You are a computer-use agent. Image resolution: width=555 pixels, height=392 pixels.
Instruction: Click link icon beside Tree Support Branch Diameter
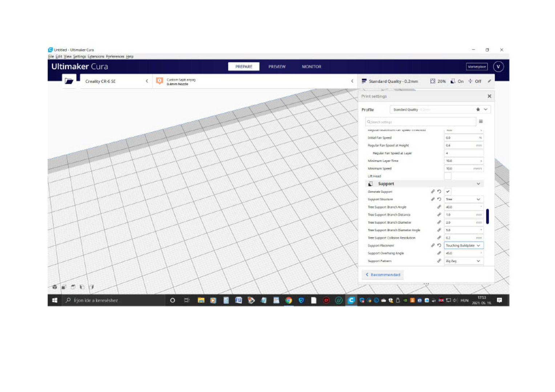439,222
